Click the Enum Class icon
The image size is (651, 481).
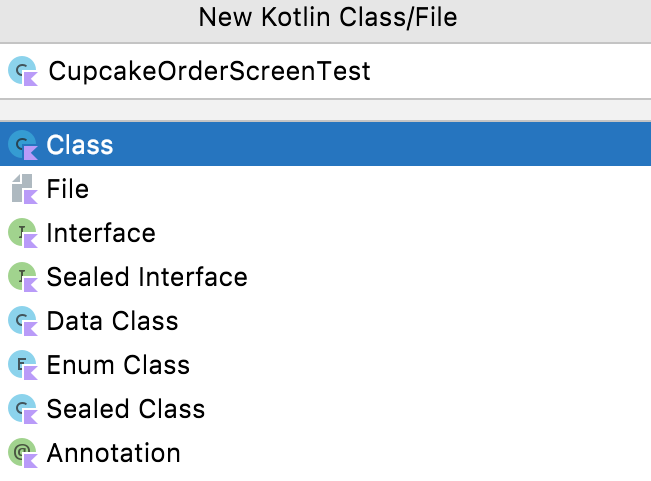[x=22, y=365]
